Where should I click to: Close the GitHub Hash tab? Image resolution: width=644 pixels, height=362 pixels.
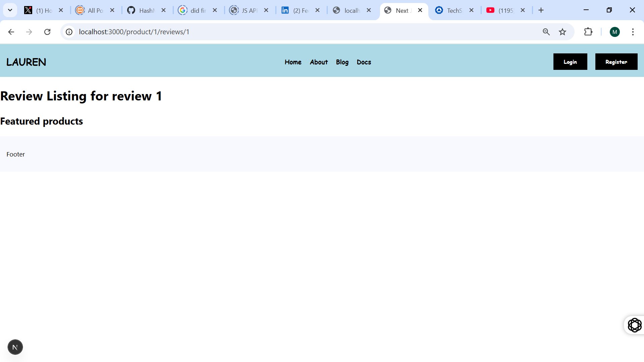tap(164, 10)
